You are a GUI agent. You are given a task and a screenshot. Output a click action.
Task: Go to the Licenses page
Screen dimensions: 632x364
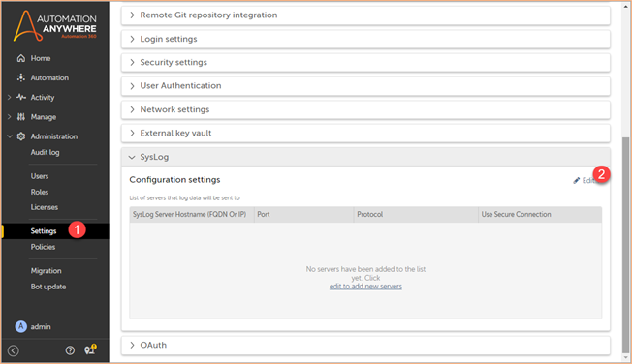45,207
